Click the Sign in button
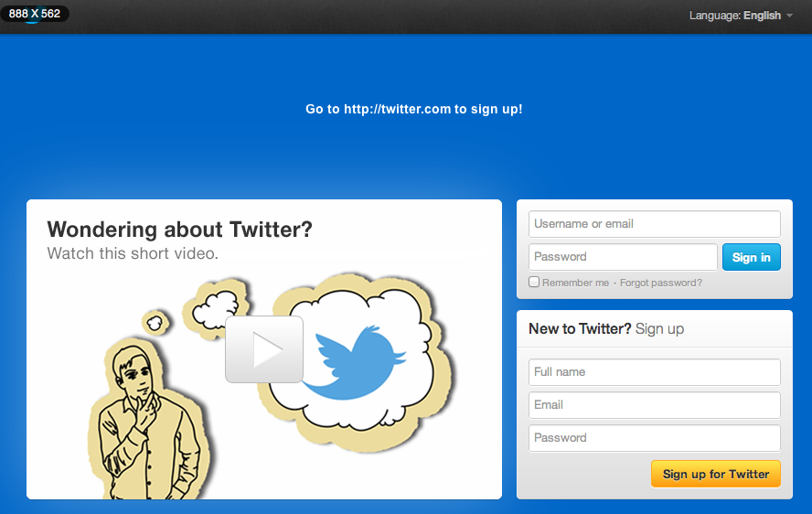This screenshot has width=812, height=514. click(x=752, y=257)
